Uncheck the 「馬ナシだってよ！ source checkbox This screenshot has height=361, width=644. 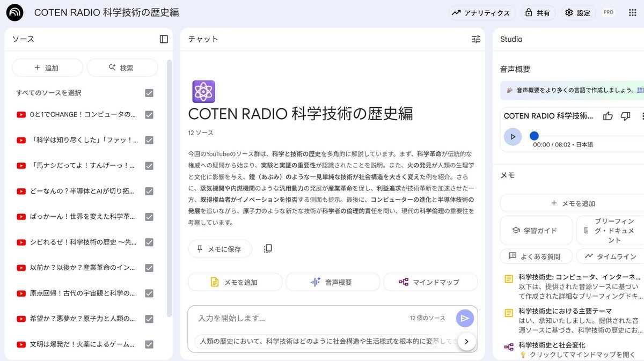(x=149, y=165)
